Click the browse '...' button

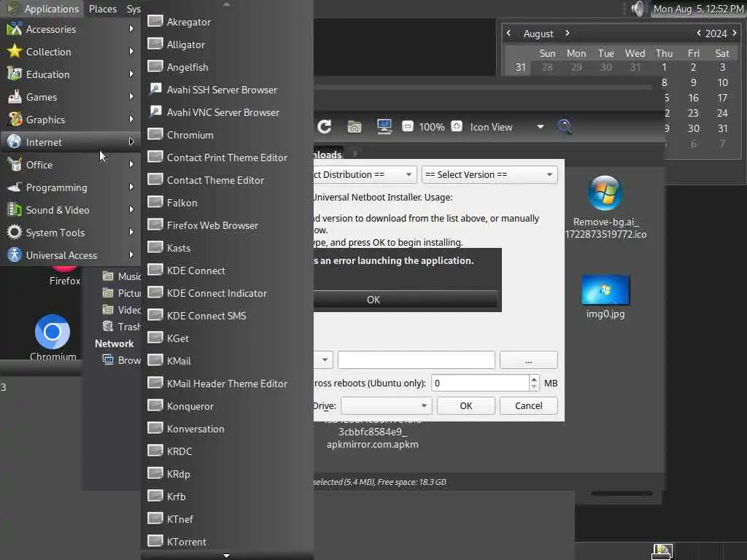(528, 360)
